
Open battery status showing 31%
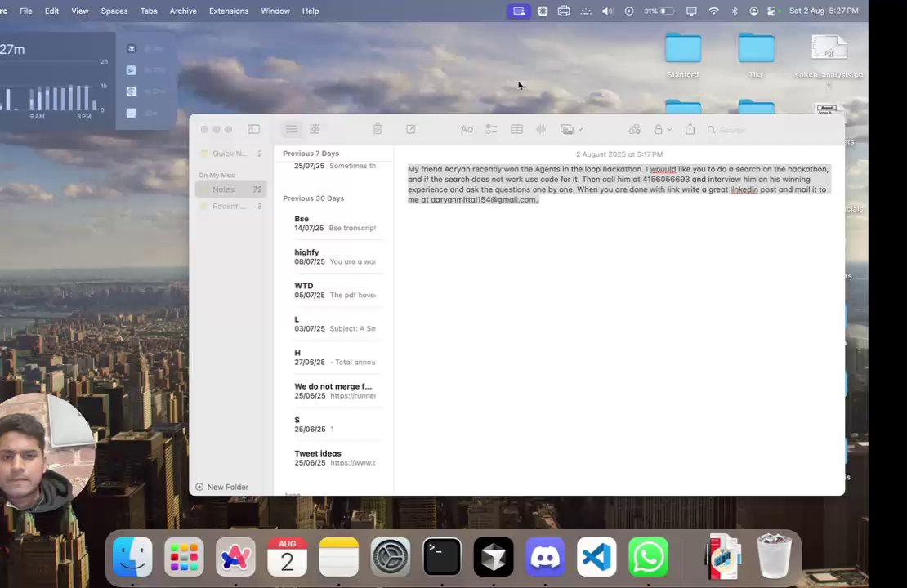tap(659, 11)
